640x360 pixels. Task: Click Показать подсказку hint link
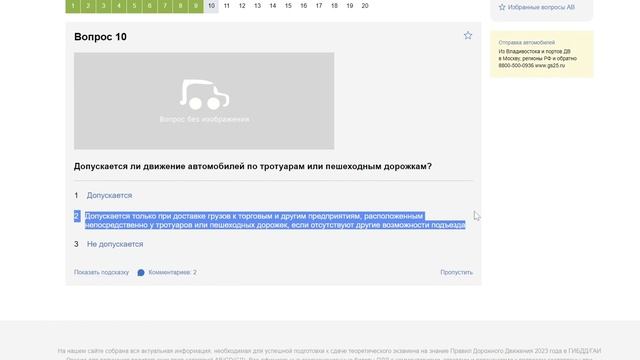(101, 272)
